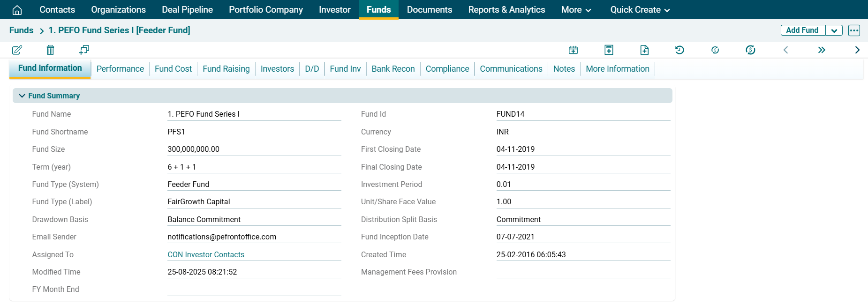Open the CON Investor Contacts link
Image resolution: width=868 pixels, height=305 pixels.
[x=206, y=254]
